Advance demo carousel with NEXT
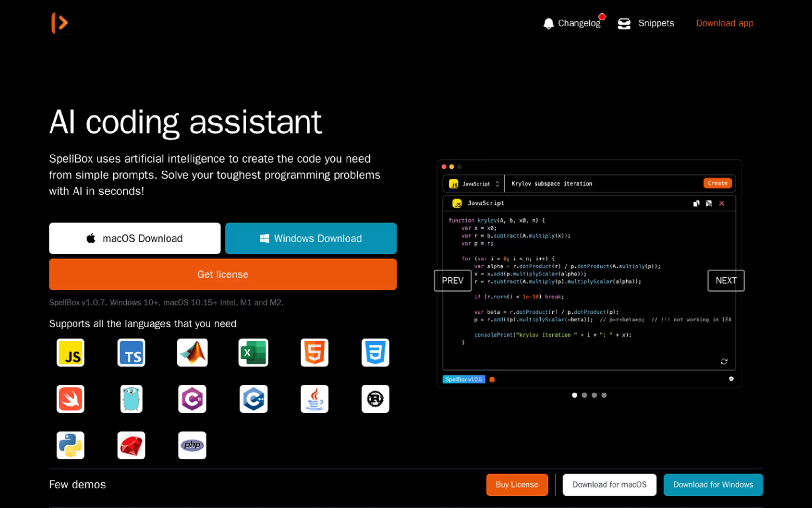 click(x=726, y=281)
